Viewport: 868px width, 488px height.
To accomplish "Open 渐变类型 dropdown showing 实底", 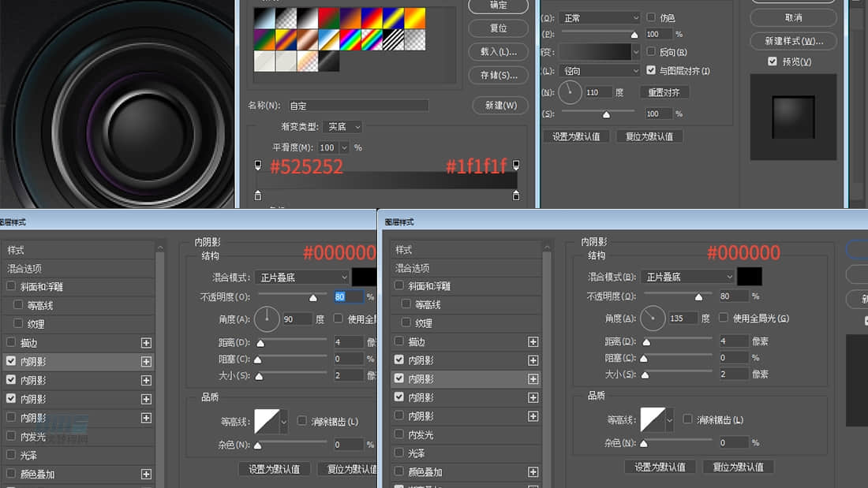I will [x=342, y=127].
